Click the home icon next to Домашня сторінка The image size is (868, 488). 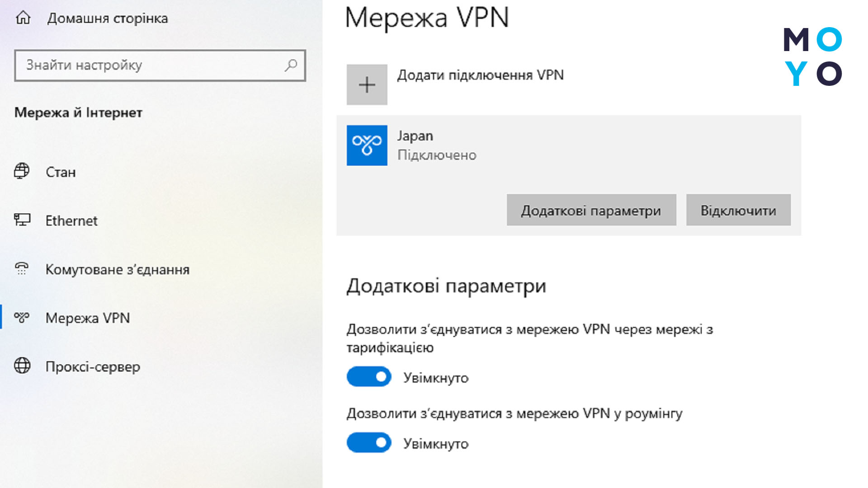coord(23,18)
